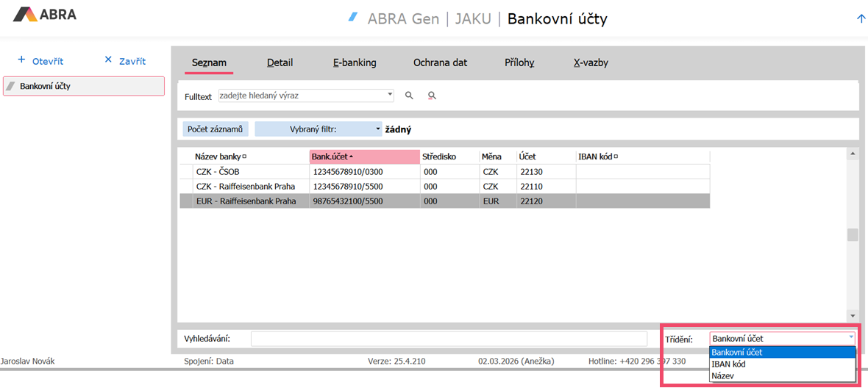868x388 pixels.
Task: Choose Bankovní účet sort option
Action: pyautogui.click(x=783, y=353)
